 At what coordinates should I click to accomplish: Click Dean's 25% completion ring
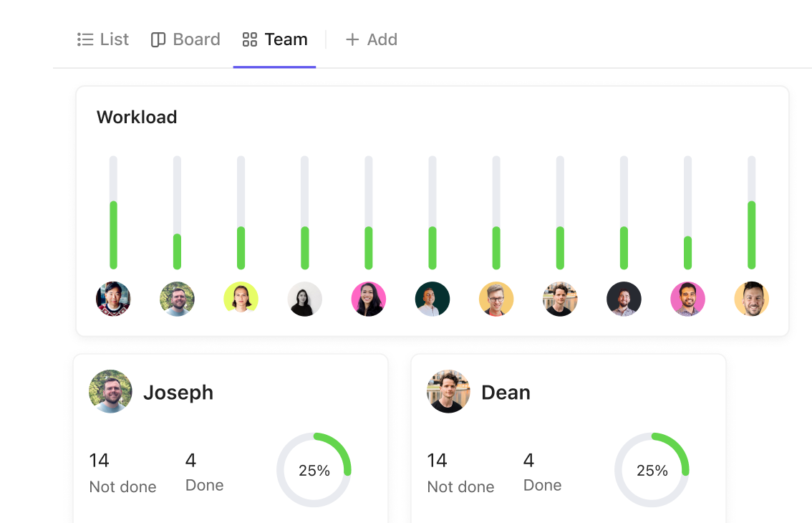tap(652, 470)
